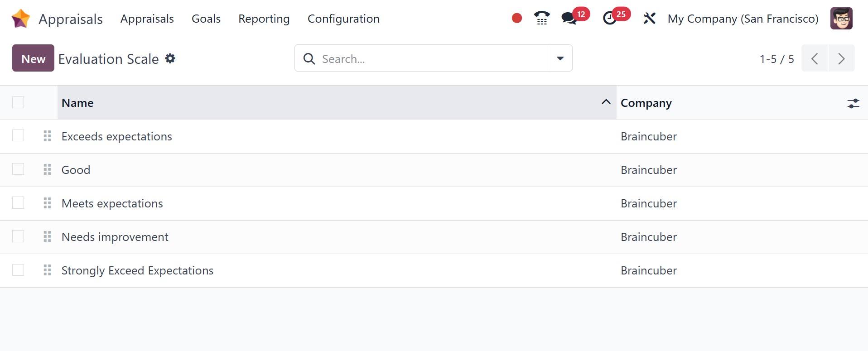This screenshot has height=351, width=868.
Task: Expand the search filter dropdown arrow
Action: pos(560,58)
